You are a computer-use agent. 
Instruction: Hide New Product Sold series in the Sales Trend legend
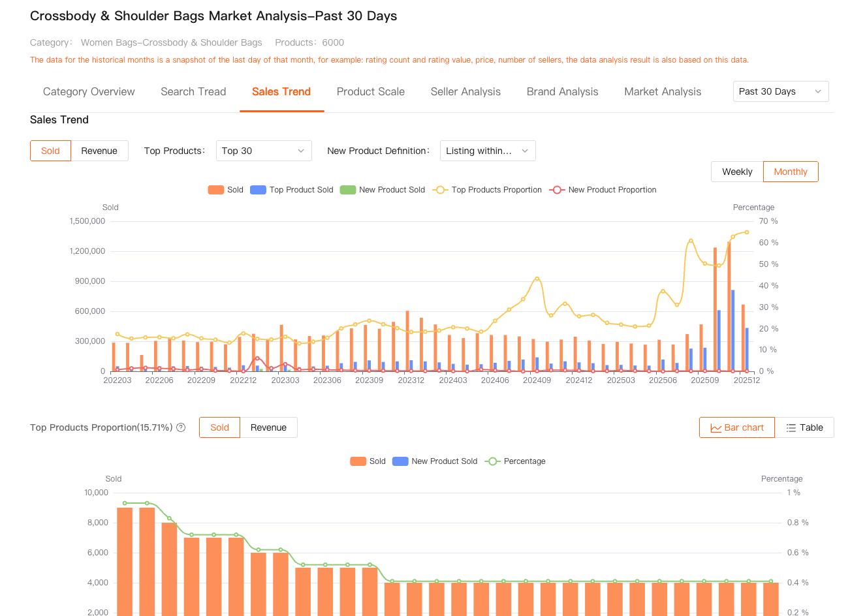point(348,190)
